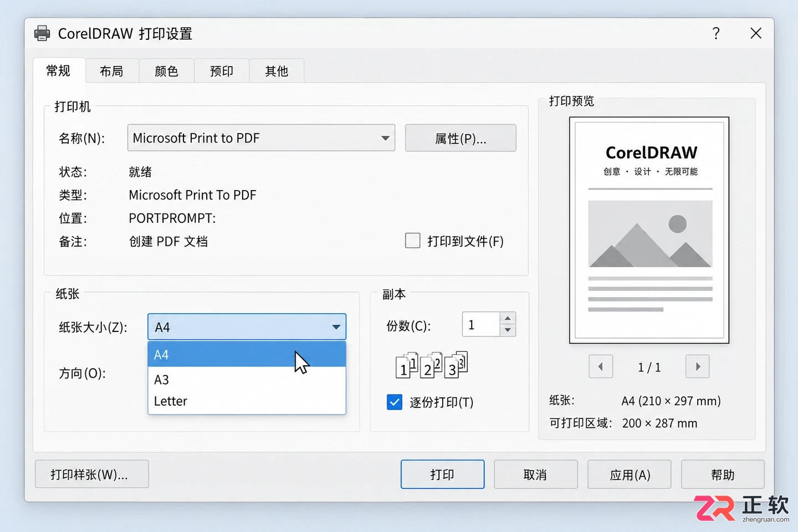The image size is (798, 532).
Task: Click the 'A4 (210 × 297 mm)' paper value
Action: pos(671,401)
